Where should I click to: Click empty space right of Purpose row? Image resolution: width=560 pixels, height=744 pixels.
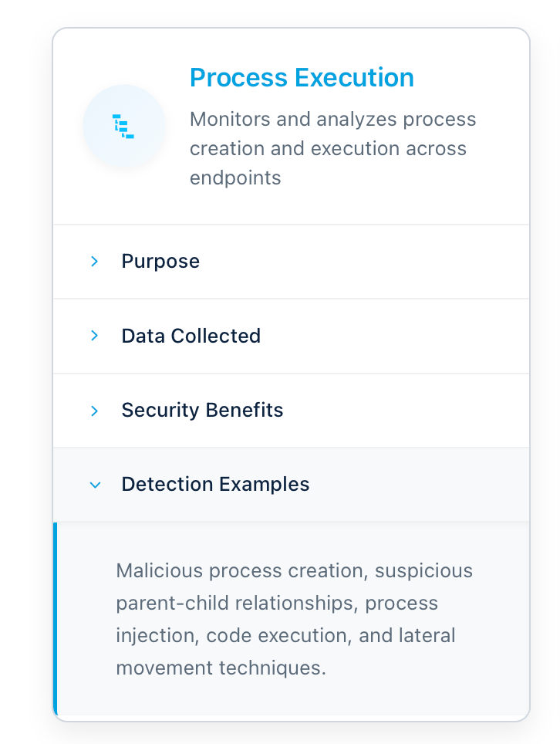click(386, 262)
